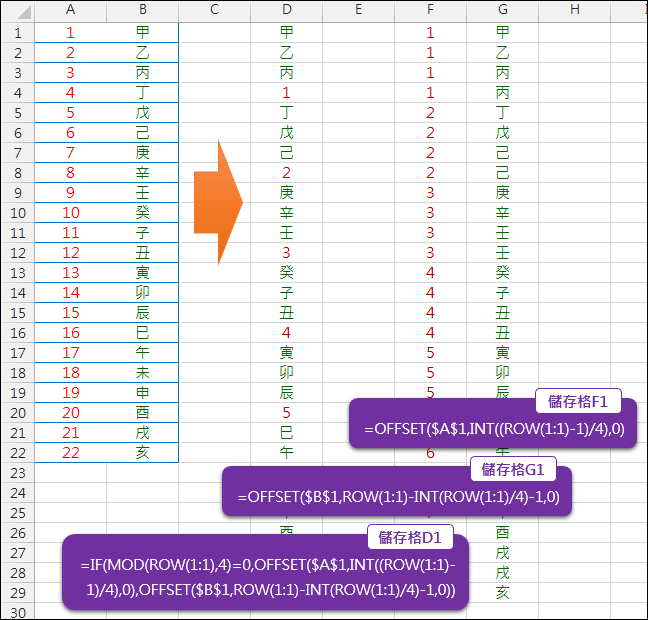The width and height of the screenshot is (648, 620).
Task: Click cell G16 containing 丑
Action: 503,333
